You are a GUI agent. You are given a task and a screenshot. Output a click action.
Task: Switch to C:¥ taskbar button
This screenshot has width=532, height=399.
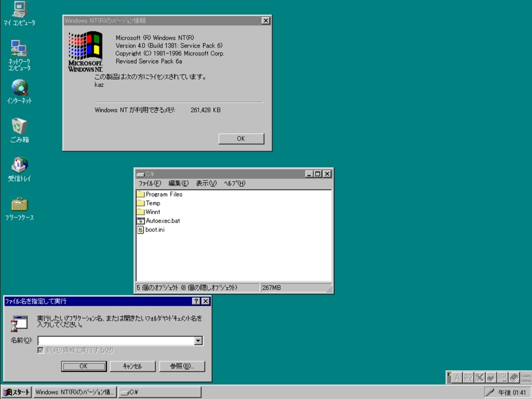[x=160, y=392]
